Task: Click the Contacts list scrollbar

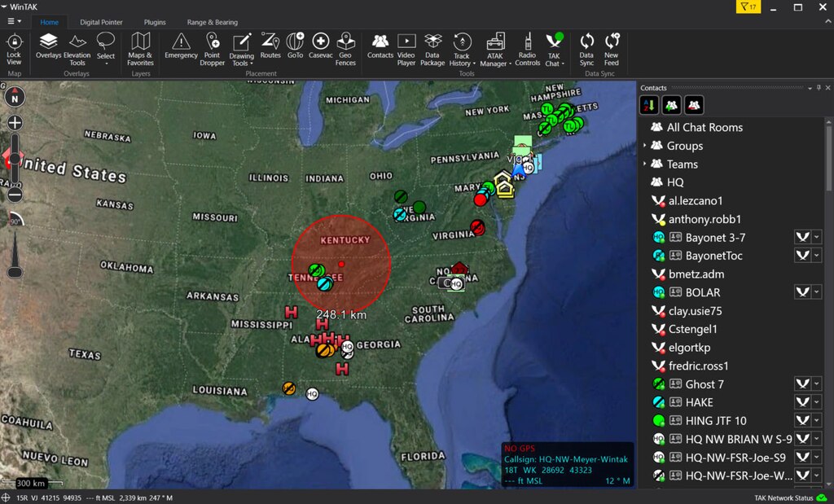Action: point(828,158)
